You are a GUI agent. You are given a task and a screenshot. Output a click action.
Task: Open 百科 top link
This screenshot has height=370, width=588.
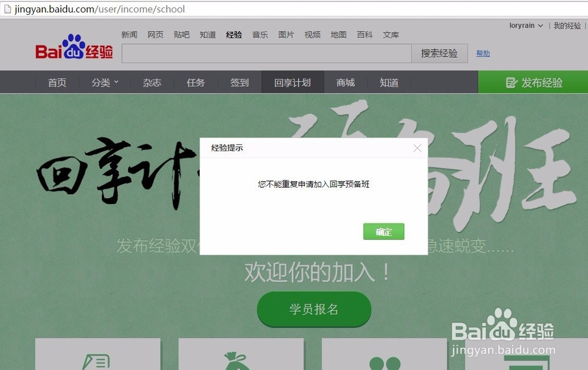click(365, 35)
